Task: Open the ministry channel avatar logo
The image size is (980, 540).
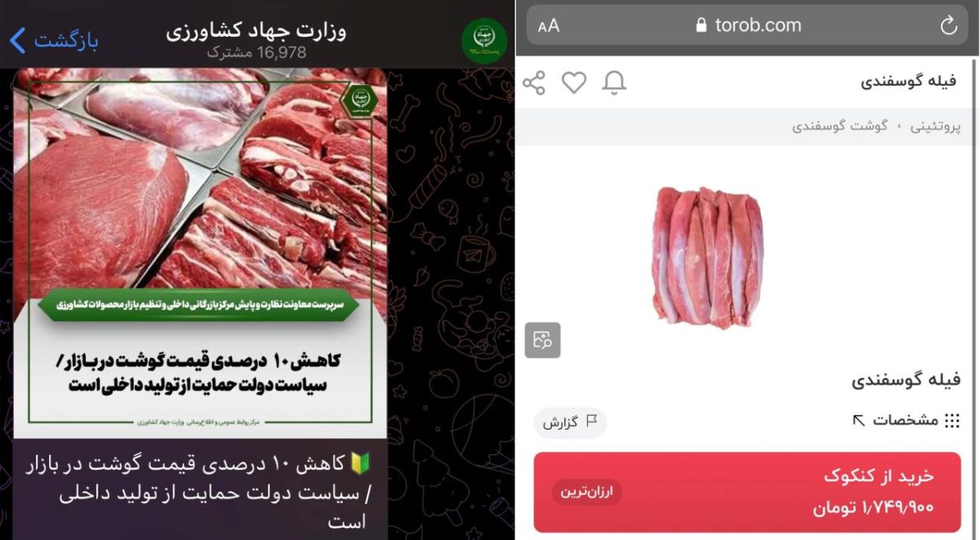Action: (484, 42)
